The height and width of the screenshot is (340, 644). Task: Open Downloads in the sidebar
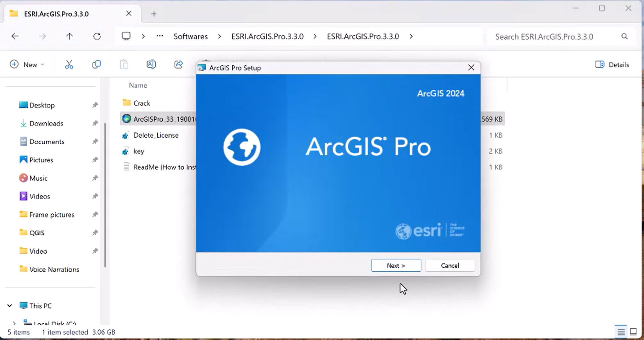click(x=46, y=124)
